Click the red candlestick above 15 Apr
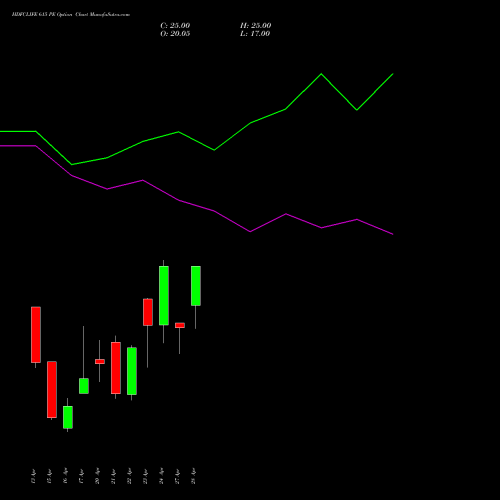 pos(52,389)
